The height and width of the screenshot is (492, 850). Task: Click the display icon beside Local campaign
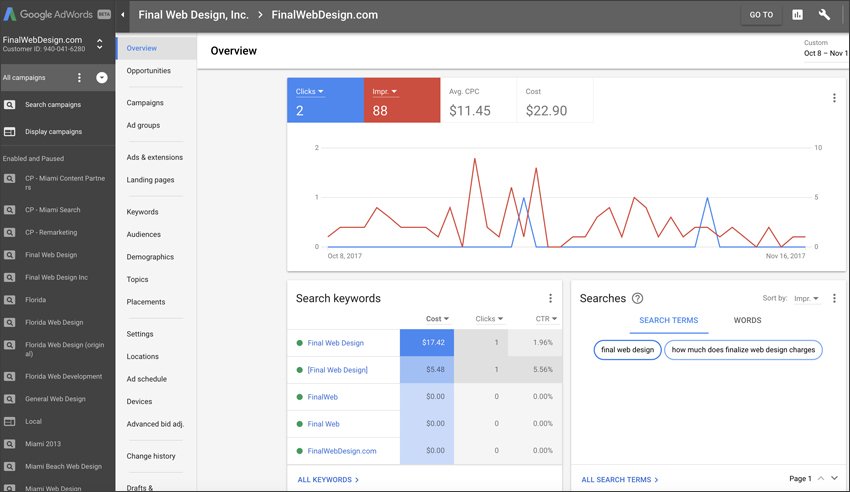coord(9,422)
